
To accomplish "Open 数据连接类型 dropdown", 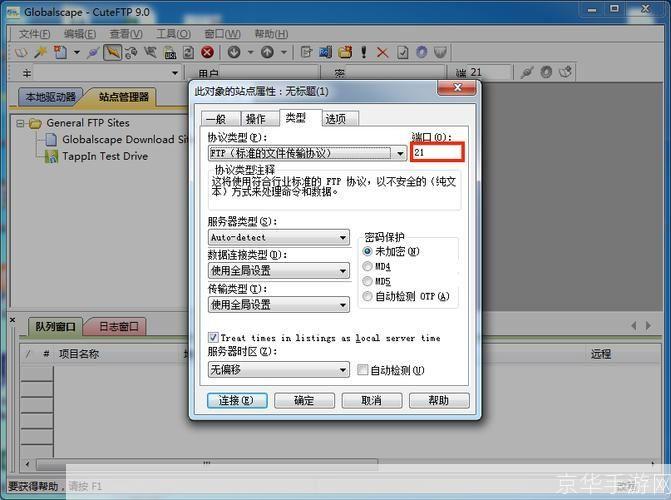I will 279,271.
